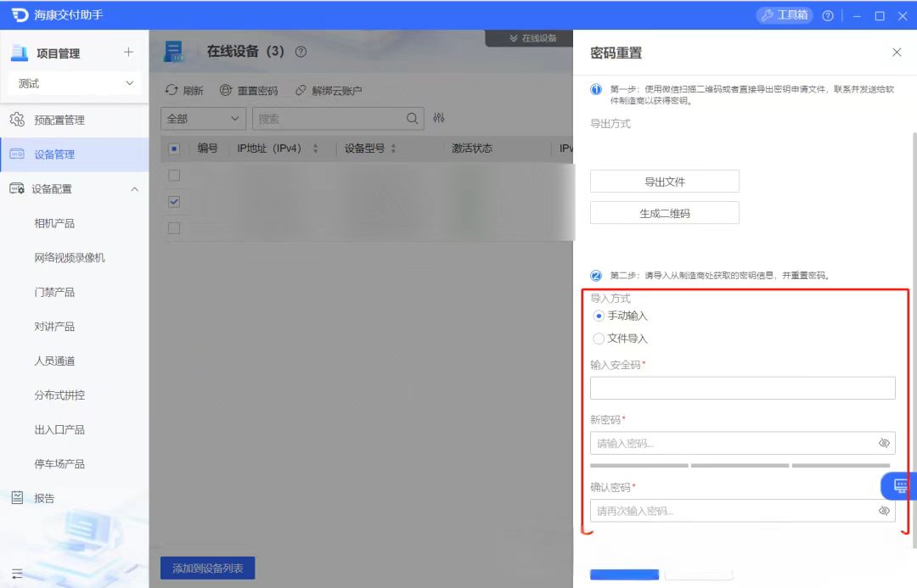The width and height of the screenshot is (917, 588).
Task: Collapse sidebar with the hamburger icon
Action: [17, 574]
